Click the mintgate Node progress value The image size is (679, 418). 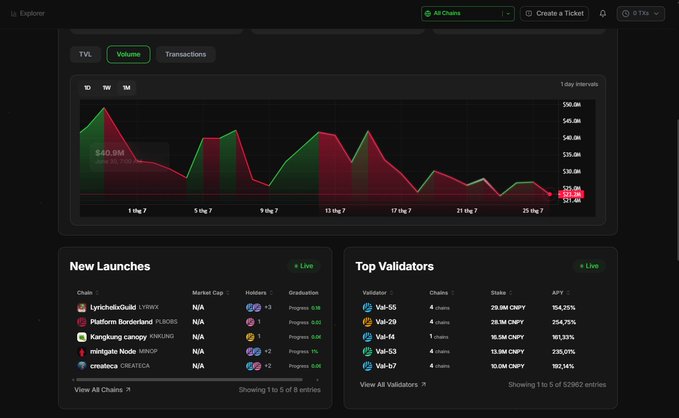[315, 351]
